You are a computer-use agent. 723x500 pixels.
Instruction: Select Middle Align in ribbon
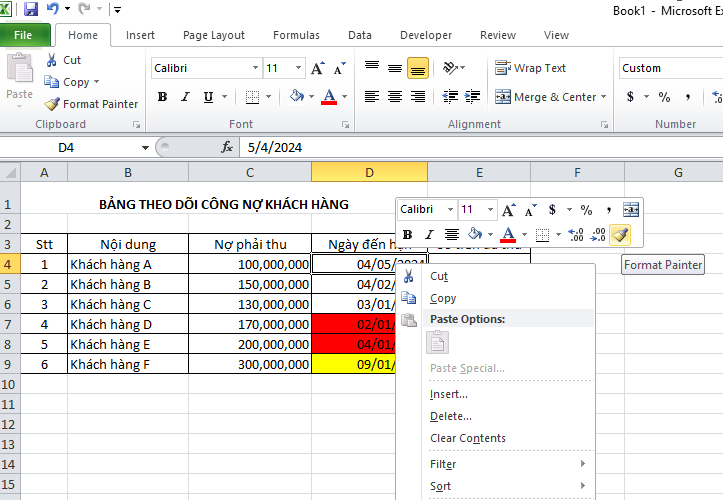click(x=395, y=68)
